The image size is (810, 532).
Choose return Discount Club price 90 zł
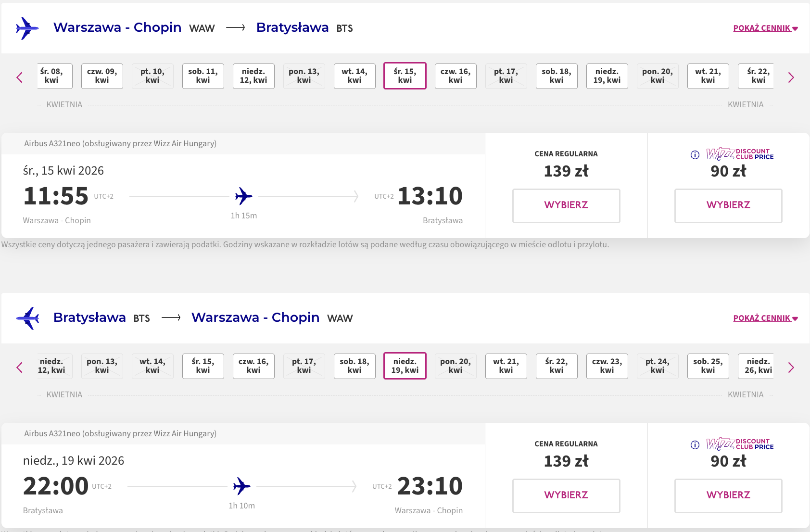coord(728,495)
